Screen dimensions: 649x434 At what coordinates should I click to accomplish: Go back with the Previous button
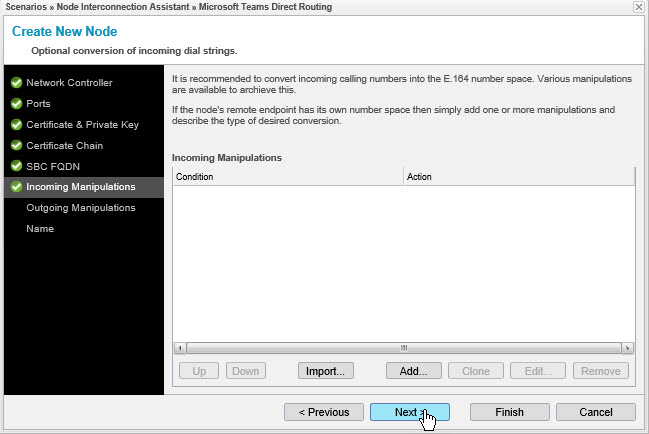(322, 412)
